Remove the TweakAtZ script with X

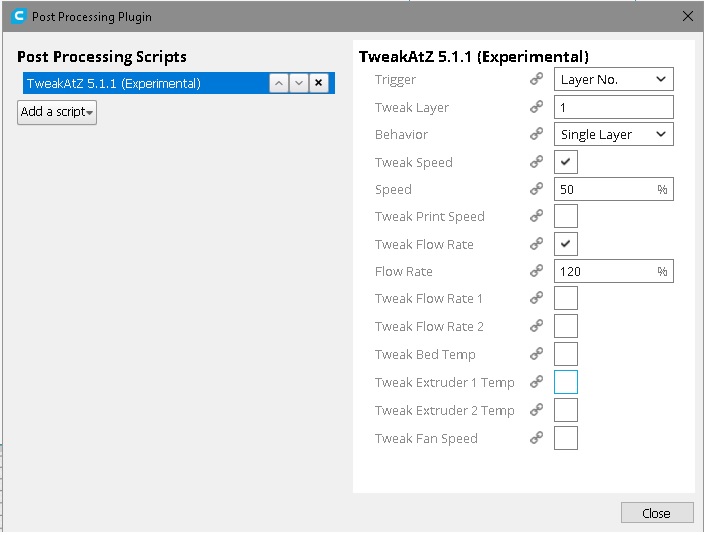click(x=318, y=83)
